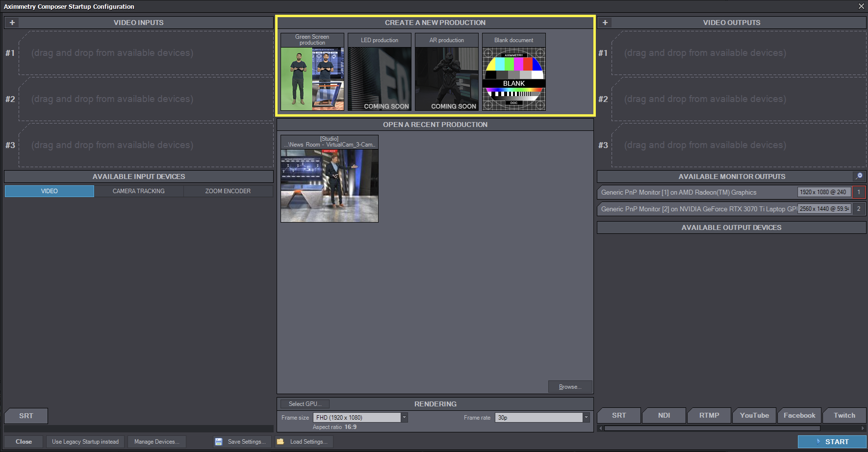The width and height of the screenshot is (868, 452).
Task: Select the YouTube output tab
Action: pyautogui.click(x=754, y=415)
